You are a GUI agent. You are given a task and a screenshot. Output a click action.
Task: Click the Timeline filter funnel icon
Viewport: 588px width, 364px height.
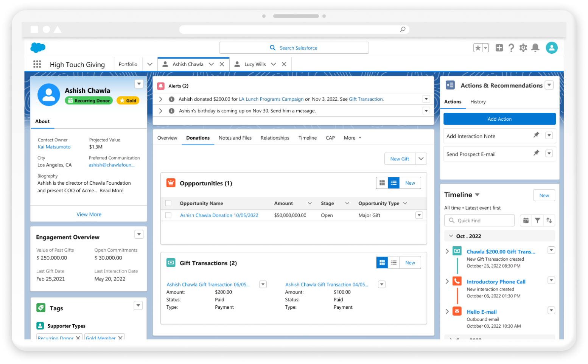pyautogui.click(x=538, y=221)
